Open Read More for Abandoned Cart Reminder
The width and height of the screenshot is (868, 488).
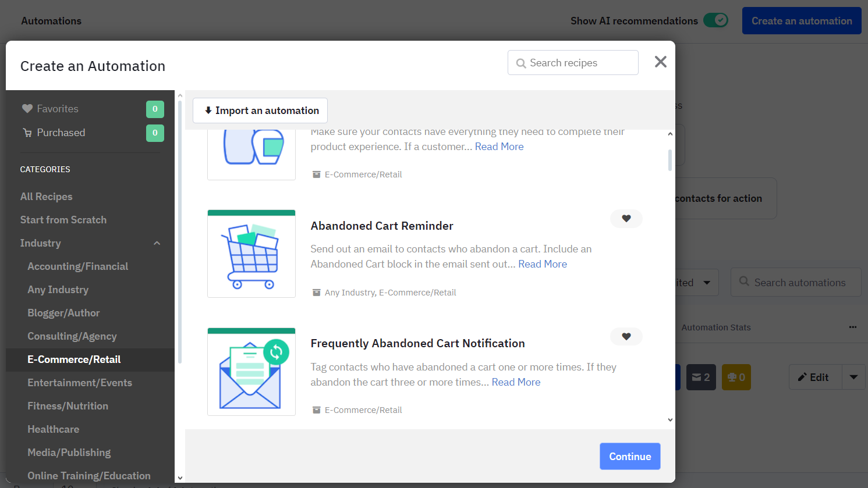542,263
